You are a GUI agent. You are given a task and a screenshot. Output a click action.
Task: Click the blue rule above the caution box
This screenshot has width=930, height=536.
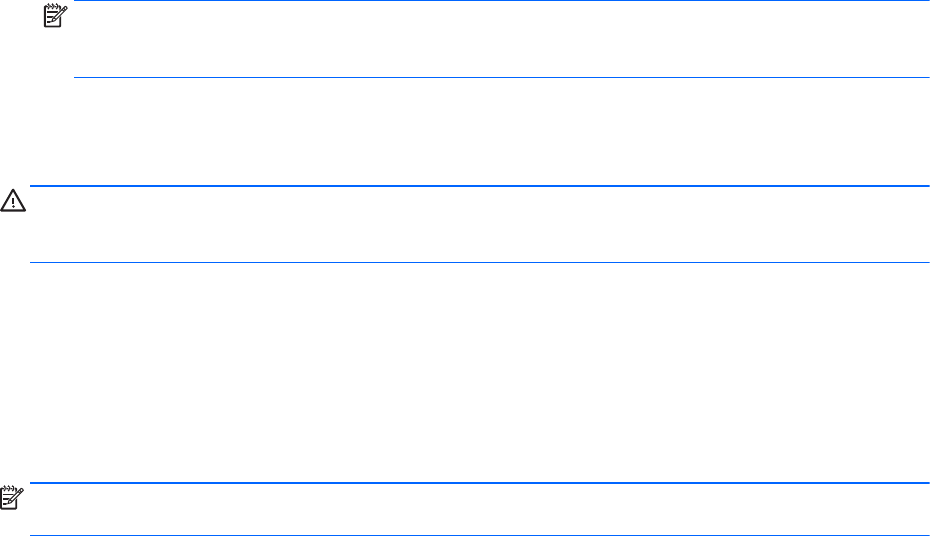coord(479,186)
